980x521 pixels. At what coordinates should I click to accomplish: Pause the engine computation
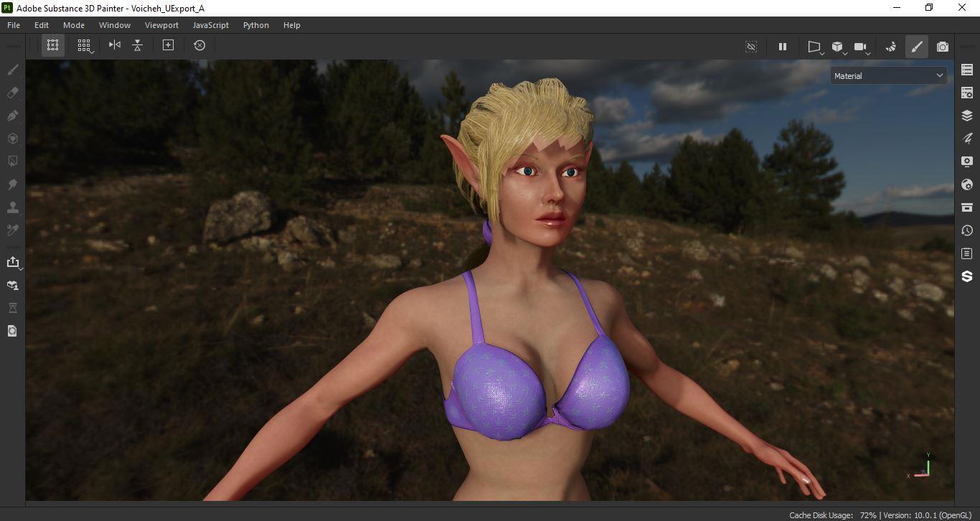click(x=783, y=47)
